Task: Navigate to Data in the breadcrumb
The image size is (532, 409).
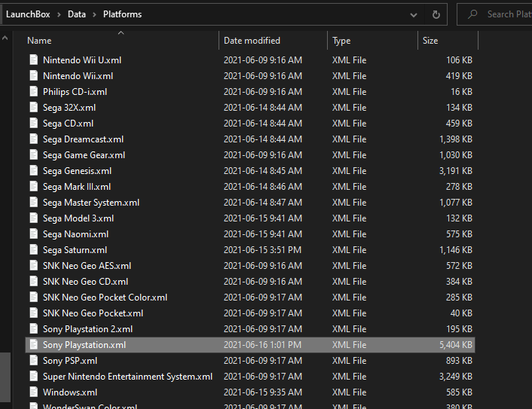Action: (x=77, y=14)
